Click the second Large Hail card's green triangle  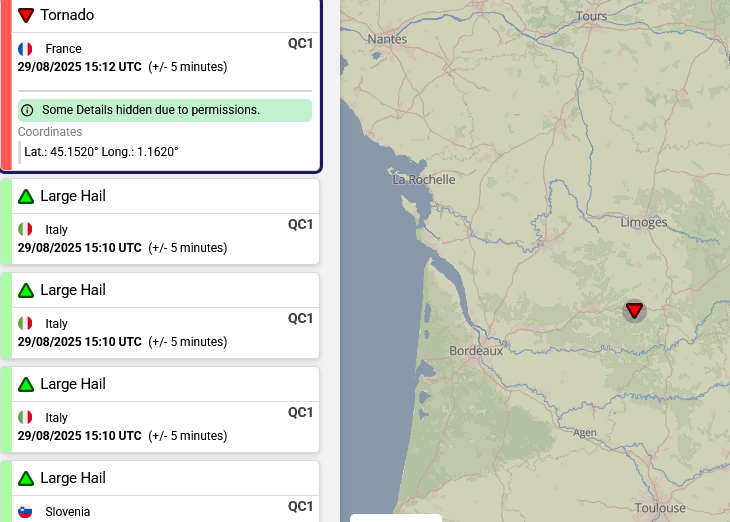[x=26, y=290]
